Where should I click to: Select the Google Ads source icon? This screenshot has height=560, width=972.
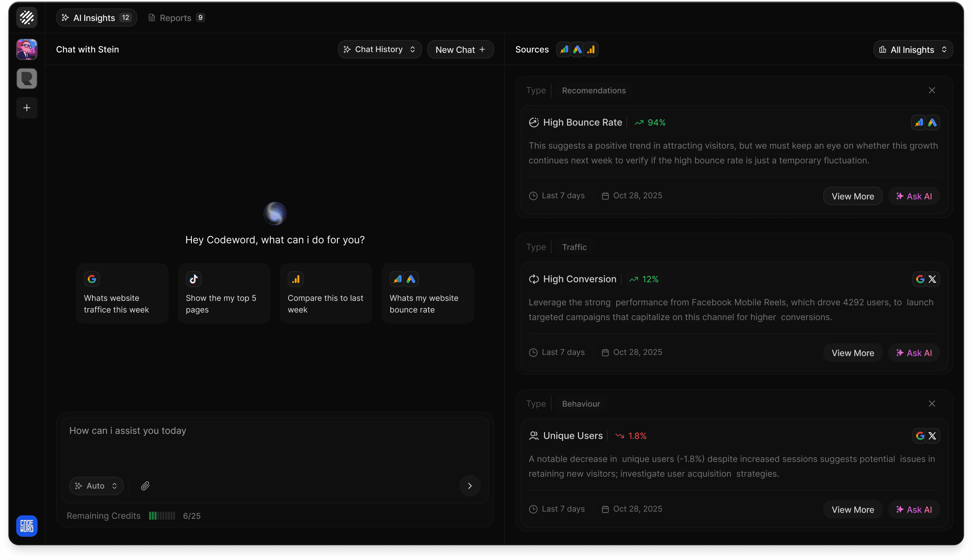[577, 49]
